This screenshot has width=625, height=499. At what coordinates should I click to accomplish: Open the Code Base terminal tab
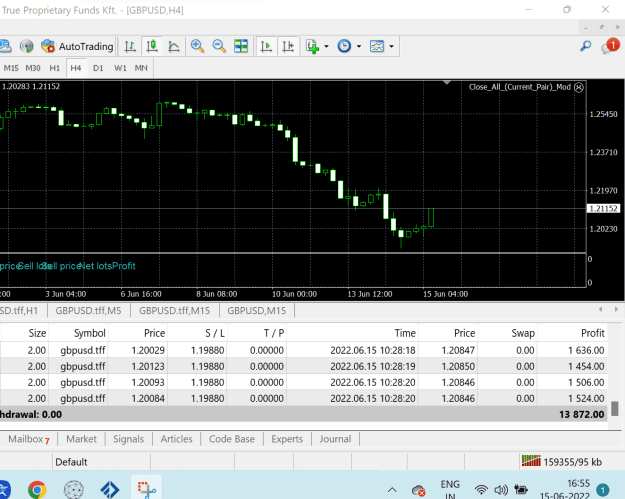point(232,439)
